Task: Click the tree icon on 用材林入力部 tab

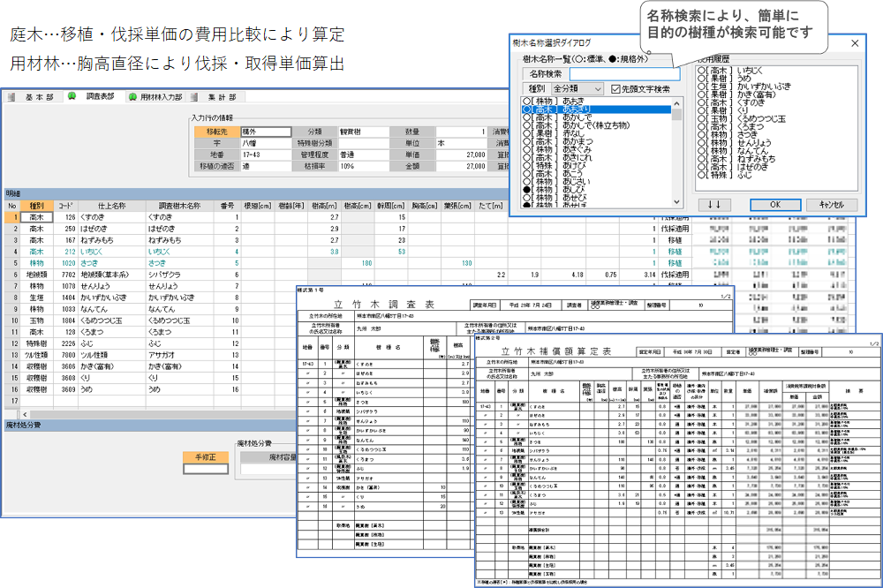Action: 132,96
